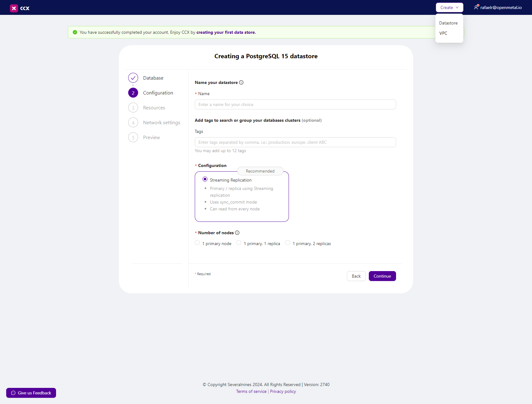Click the Continue button
This screenshot has width=532, height=404.
[x=382, y=276]
